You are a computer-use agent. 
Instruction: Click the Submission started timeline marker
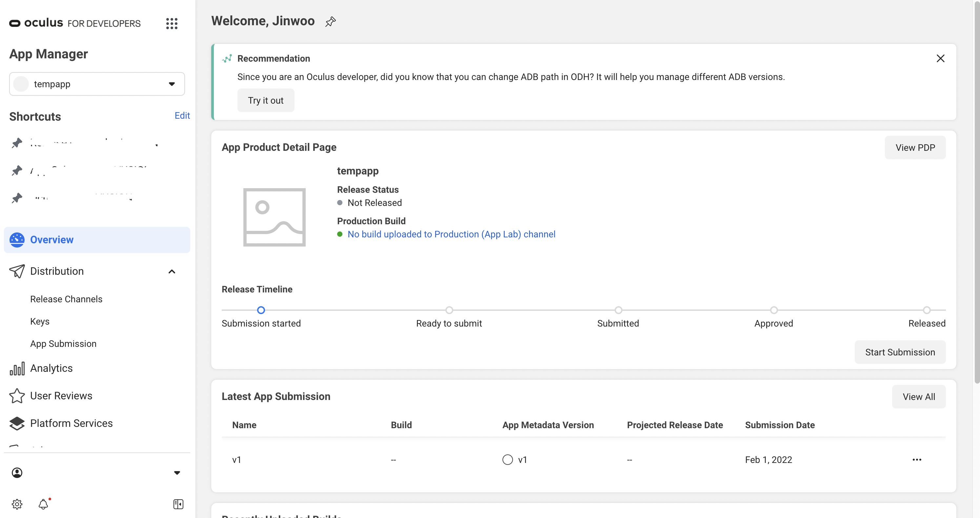point(261,310)
